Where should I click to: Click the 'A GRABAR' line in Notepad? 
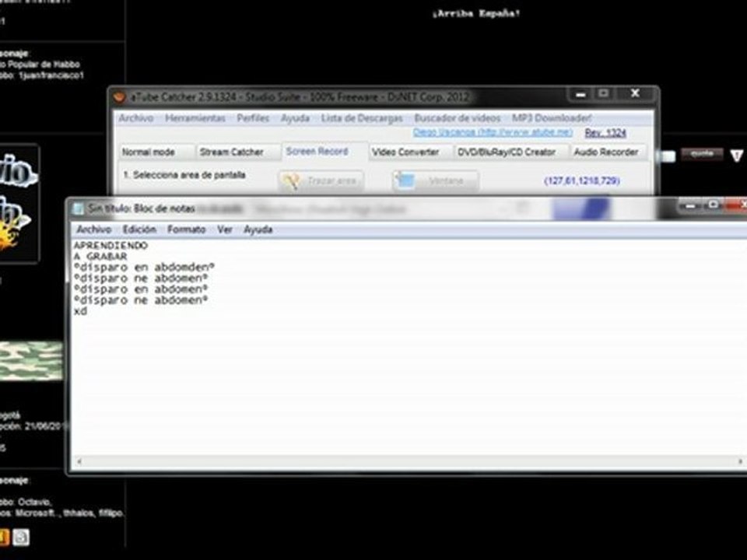pos(100,257)
